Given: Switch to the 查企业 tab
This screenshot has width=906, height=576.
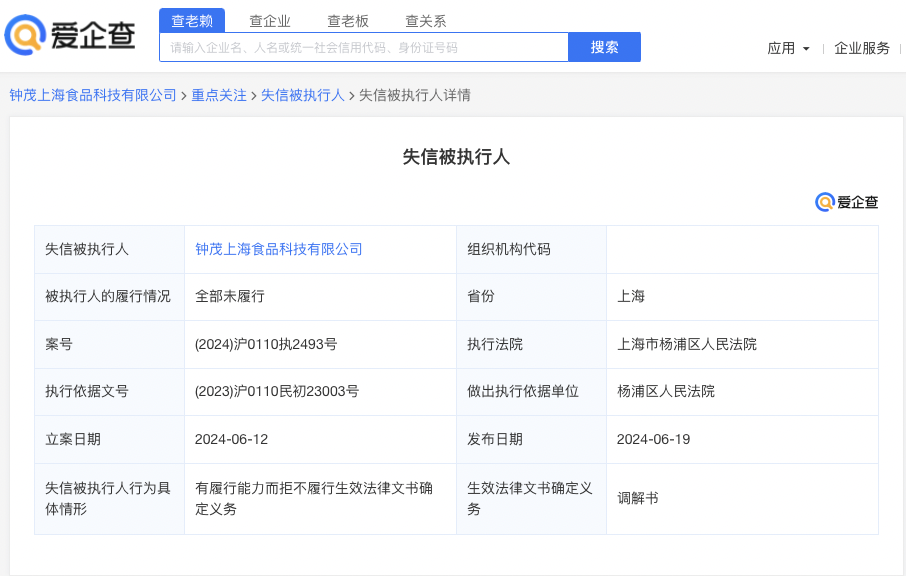Looking at the screenshot, I should [270, 21].
